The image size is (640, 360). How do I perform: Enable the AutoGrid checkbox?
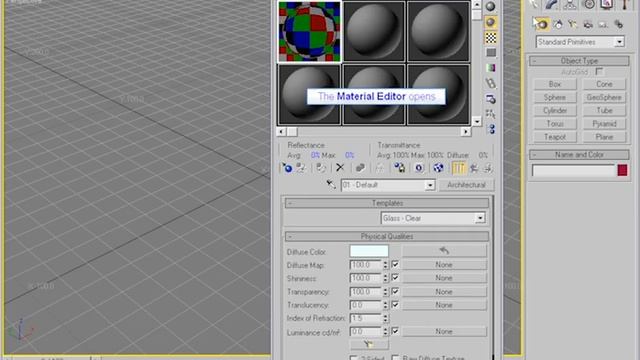[x=599, y=71]
